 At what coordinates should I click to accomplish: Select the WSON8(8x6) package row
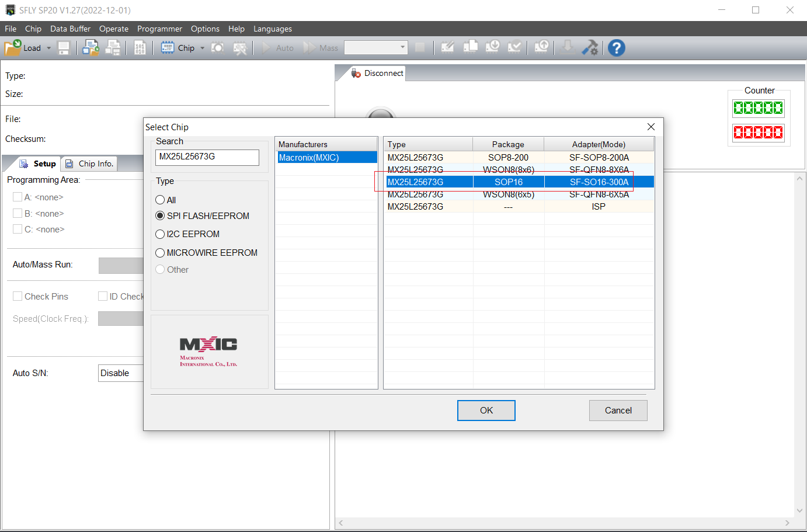(520, 170)
